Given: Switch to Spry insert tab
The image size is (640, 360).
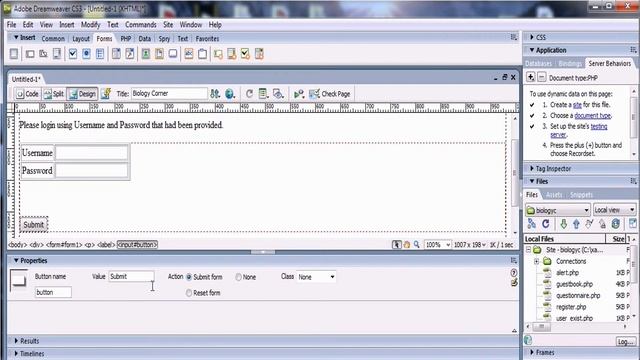Looking at the screenshot, I should point(164,39).
